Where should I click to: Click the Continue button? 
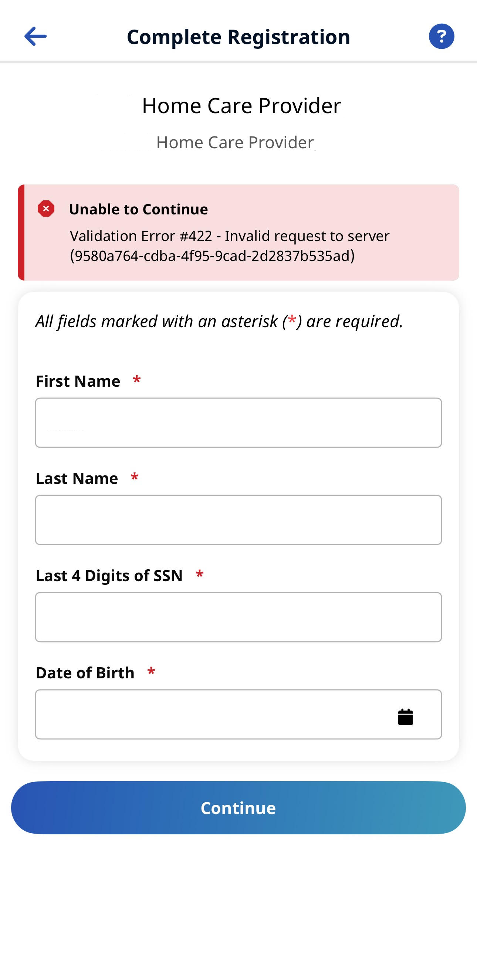(238, 808)
